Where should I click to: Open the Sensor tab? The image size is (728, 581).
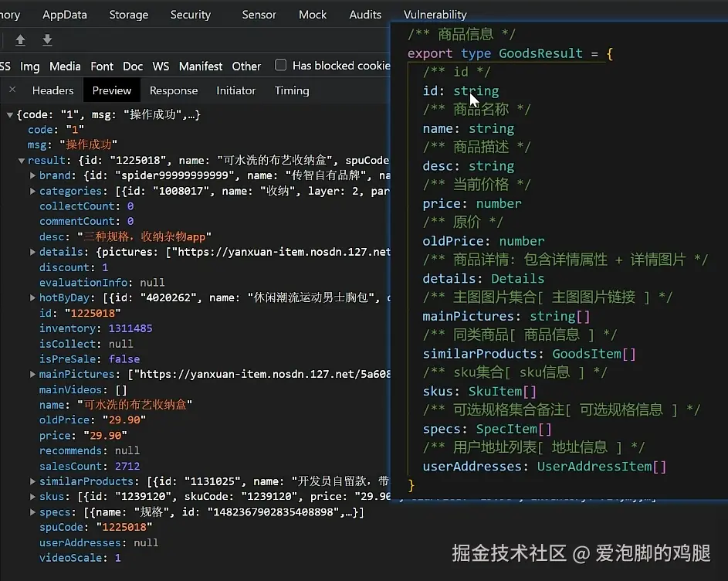[259, 15]
